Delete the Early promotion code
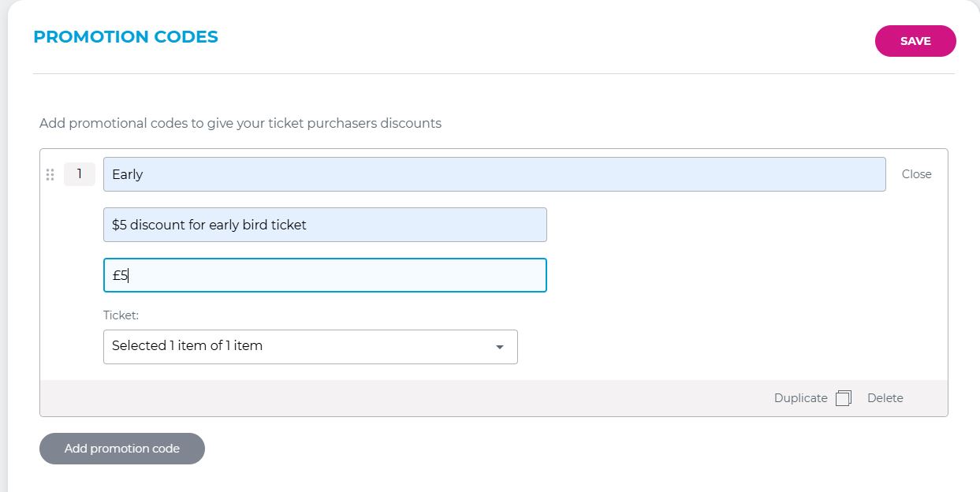Image resolution: width=980 pixels, height=492 pixels. 885,398
